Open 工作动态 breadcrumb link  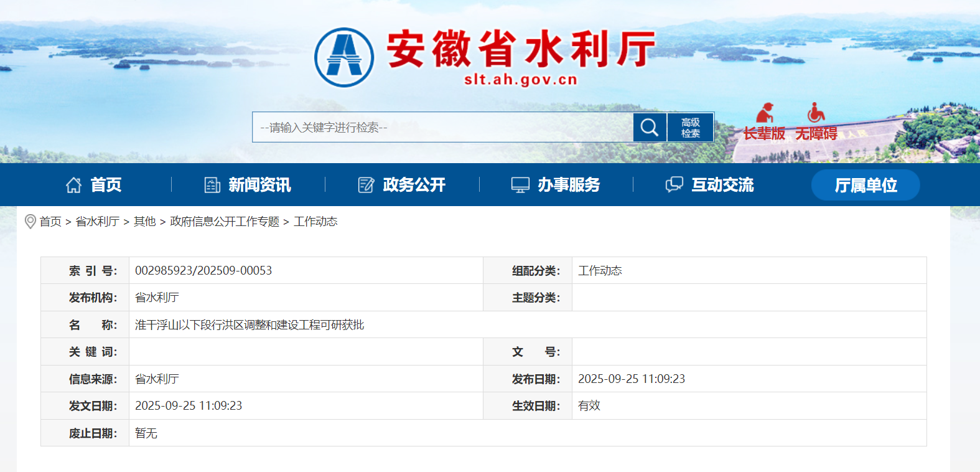pos(315,222)
